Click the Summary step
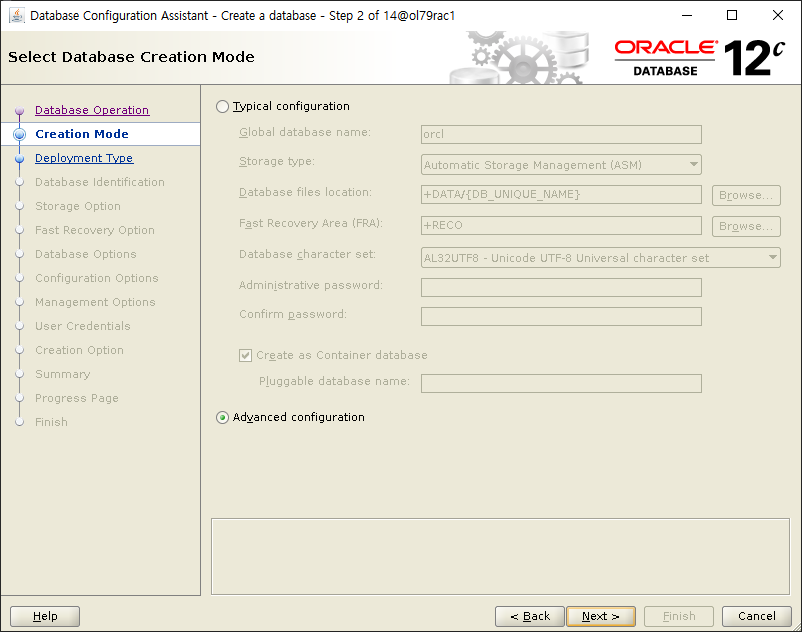This screenshot has height=632, width=802. (x=62, y=374)
